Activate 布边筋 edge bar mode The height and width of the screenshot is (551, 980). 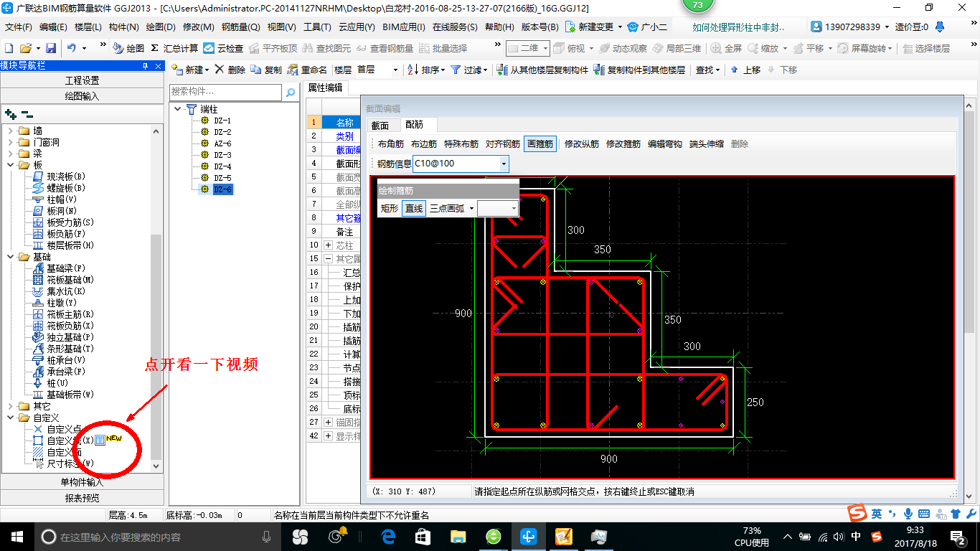pyautogui.click(x=424, y=143)
